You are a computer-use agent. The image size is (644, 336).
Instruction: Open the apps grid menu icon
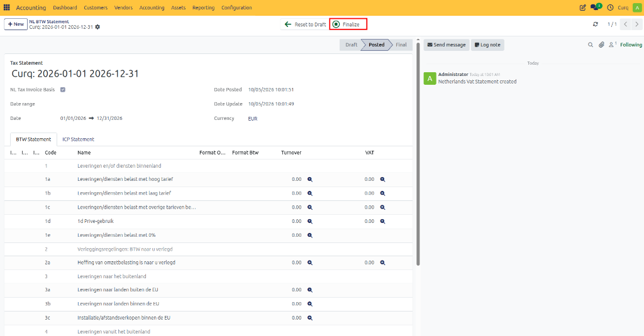click(6, 8)
